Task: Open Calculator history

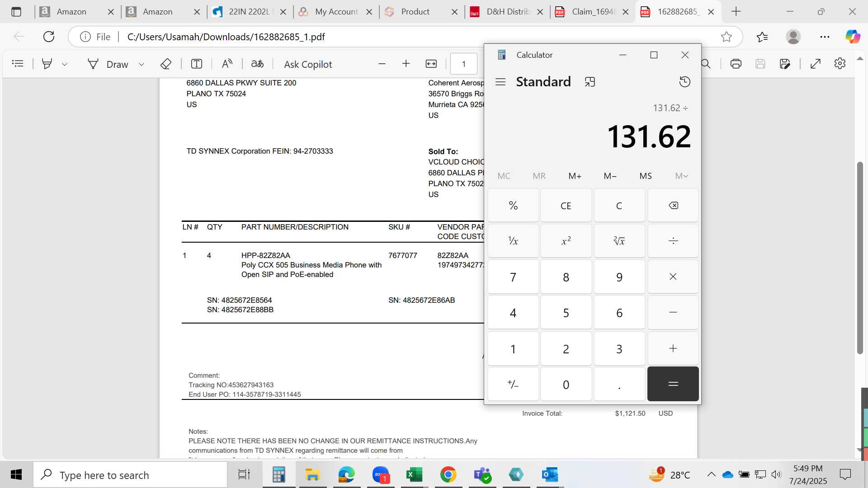Action: [685, 82]
